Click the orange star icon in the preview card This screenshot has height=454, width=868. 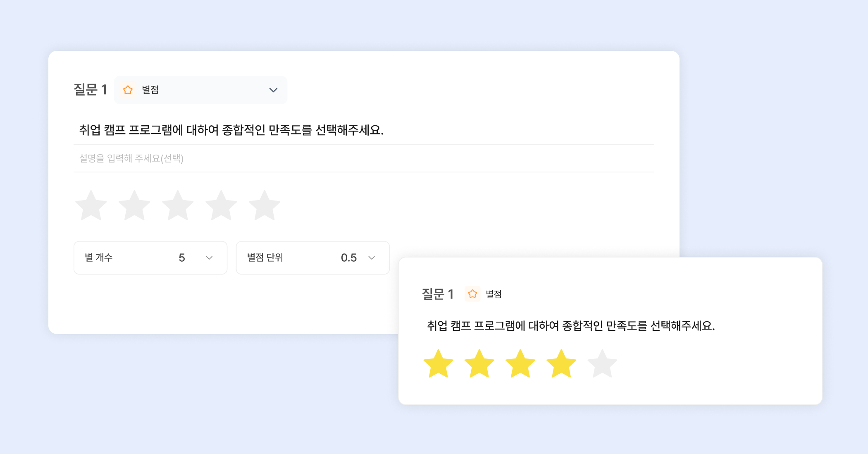pos(472,294)
